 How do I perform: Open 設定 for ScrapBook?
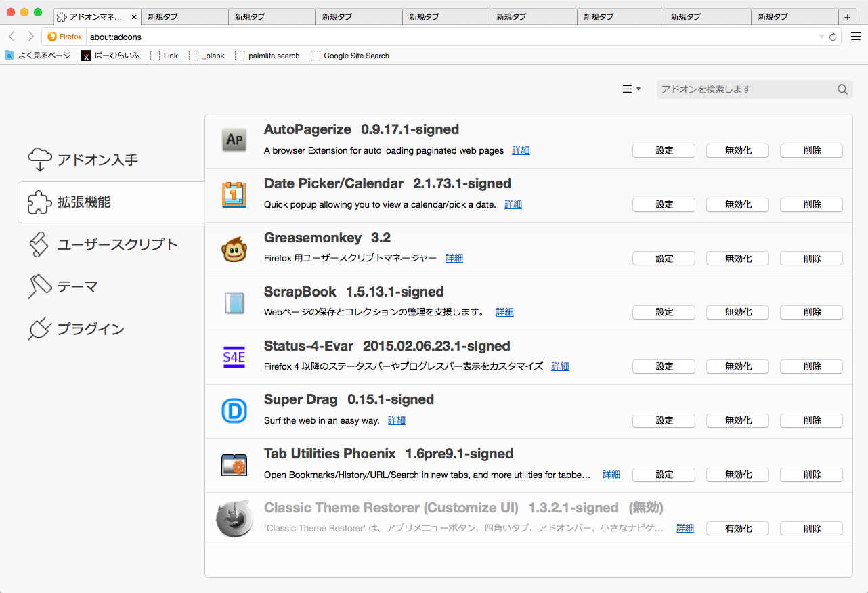(664, 312)
